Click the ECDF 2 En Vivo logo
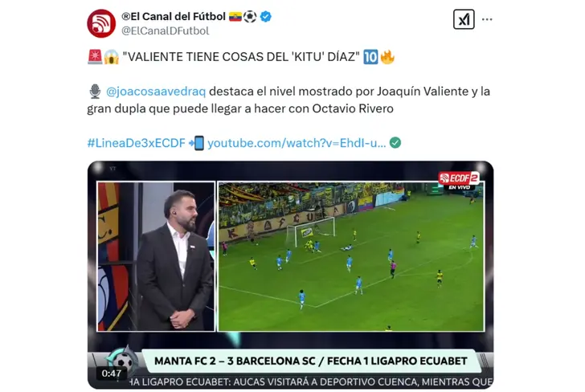Screen dimensions: 585x392 click(x=459, y=181)
